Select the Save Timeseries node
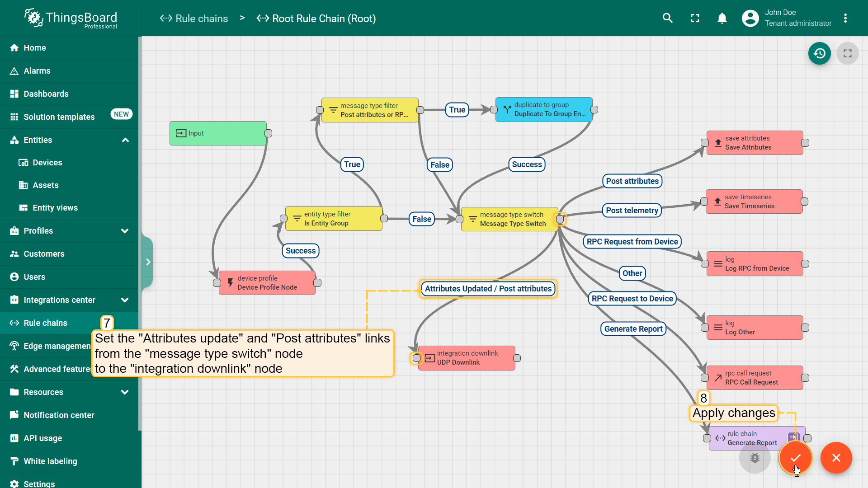The image size is (868, 488). [x=754, y=202]
